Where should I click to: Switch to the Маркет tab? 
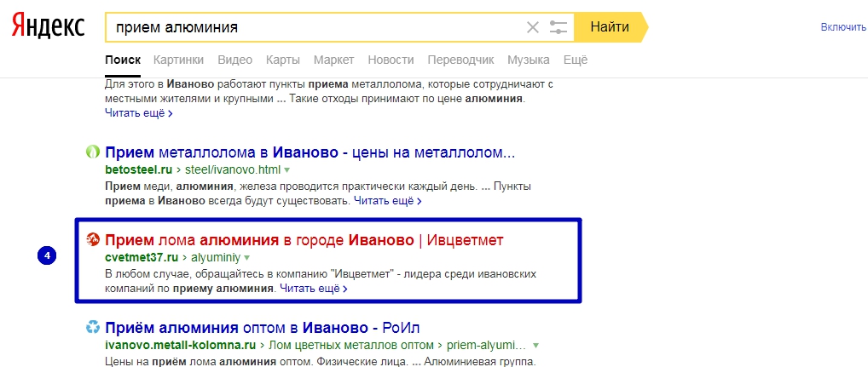(x=333, y=60)
